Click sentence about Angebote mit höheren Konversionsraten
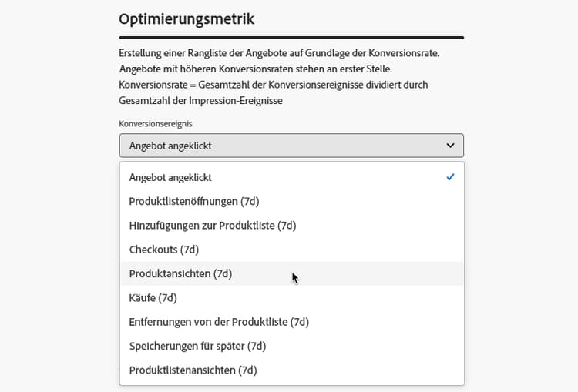Viewport: 578px width, 392px height. pyautogui.click(x=255, y=69)
